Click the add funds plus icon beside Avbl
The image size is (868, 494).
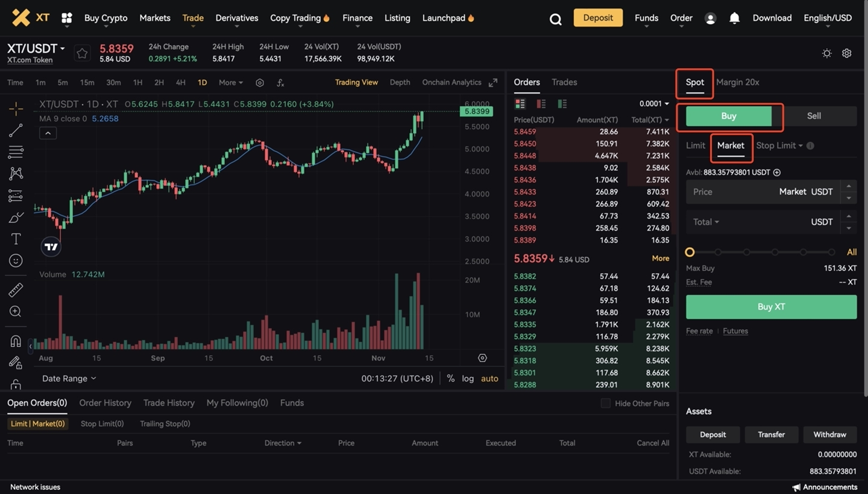pos(777,173)
